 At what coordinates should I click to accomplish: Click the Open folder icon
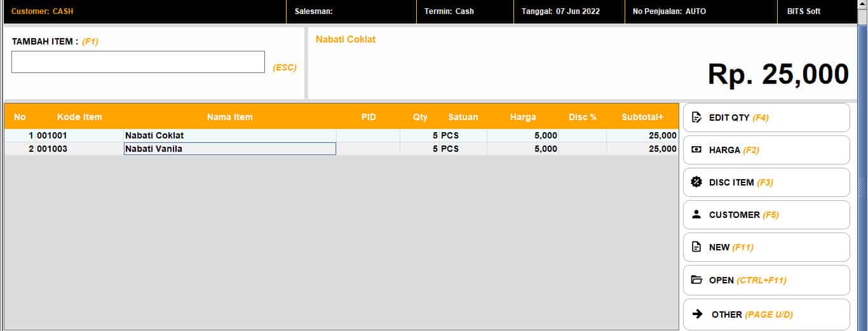696,280
